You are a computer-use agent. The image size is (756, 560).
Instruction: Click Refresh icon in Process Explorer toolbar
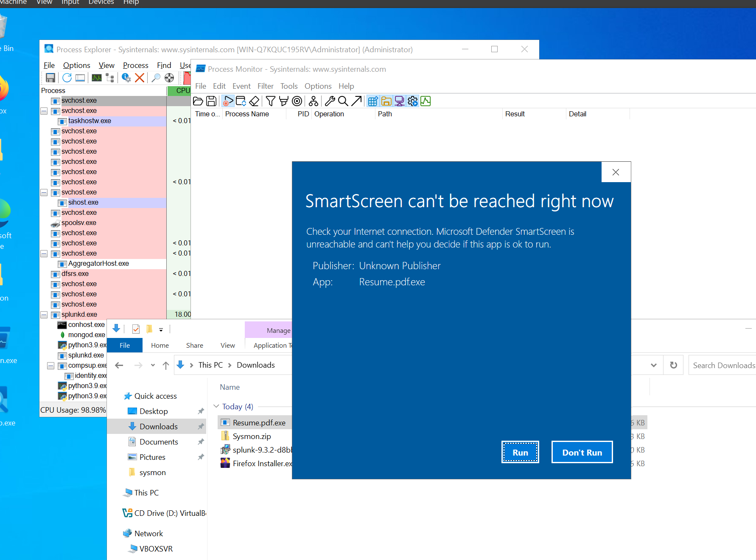(x=67, y=78)
